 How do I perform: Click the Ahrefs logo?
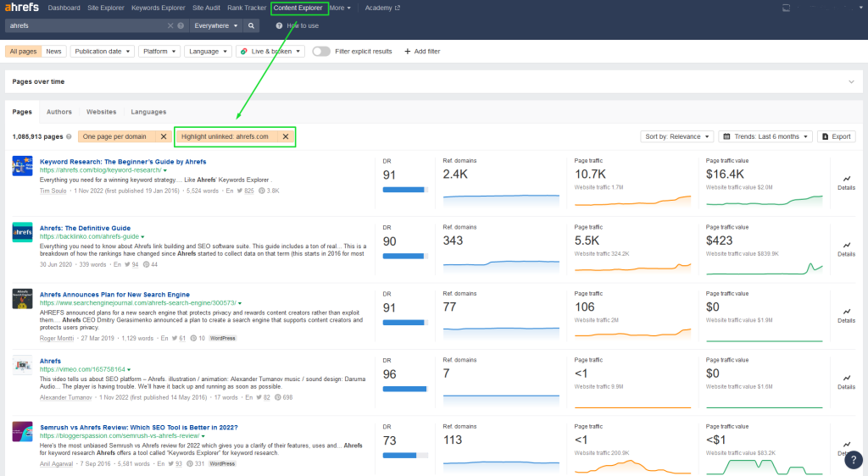[22, 7]
